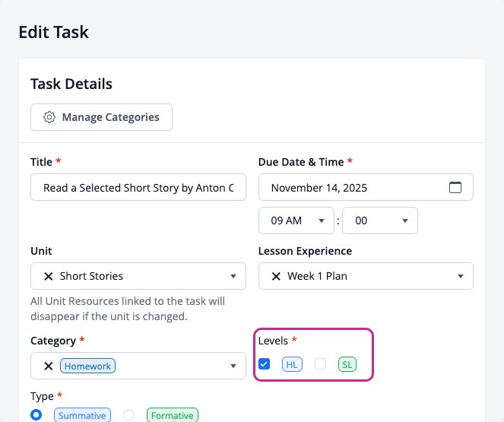This screenshot has width=504, height=422.
Task: Click the gear icon in Manage Categories
Action: pos(49,117)
